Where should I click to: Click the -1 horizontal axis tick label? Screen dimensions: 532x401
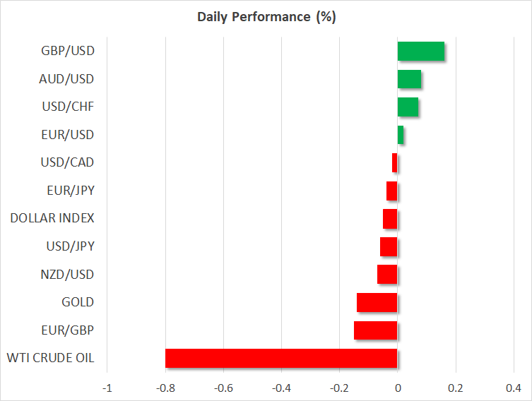[x=107, y=388]
